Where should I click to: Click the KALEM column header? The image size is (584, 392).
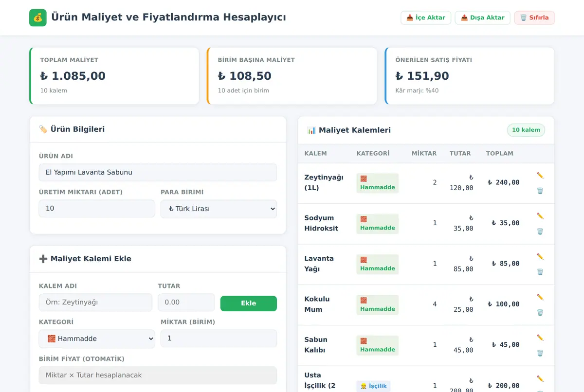click(x=315, y=153)
